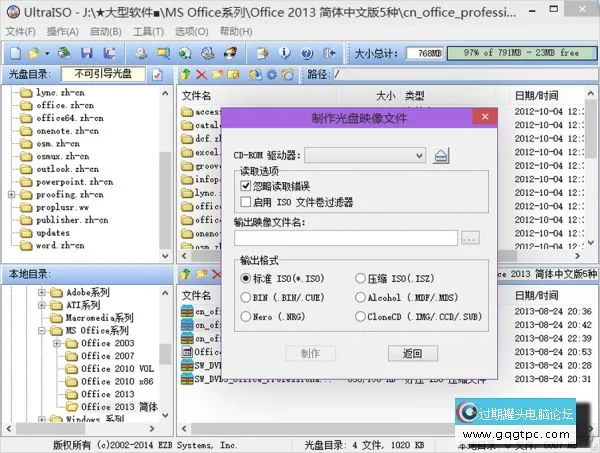This screenshot has width=600, height=453.
Task: Open the 工具(T) menu
Action: (x=148, y=31)
